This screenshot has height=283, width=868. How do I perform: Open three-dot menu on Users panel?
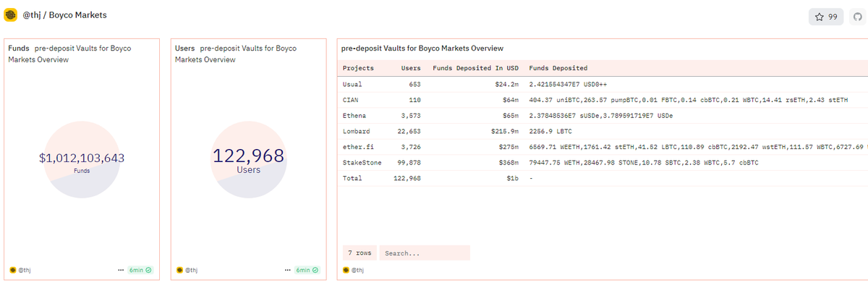pos(287,270)
